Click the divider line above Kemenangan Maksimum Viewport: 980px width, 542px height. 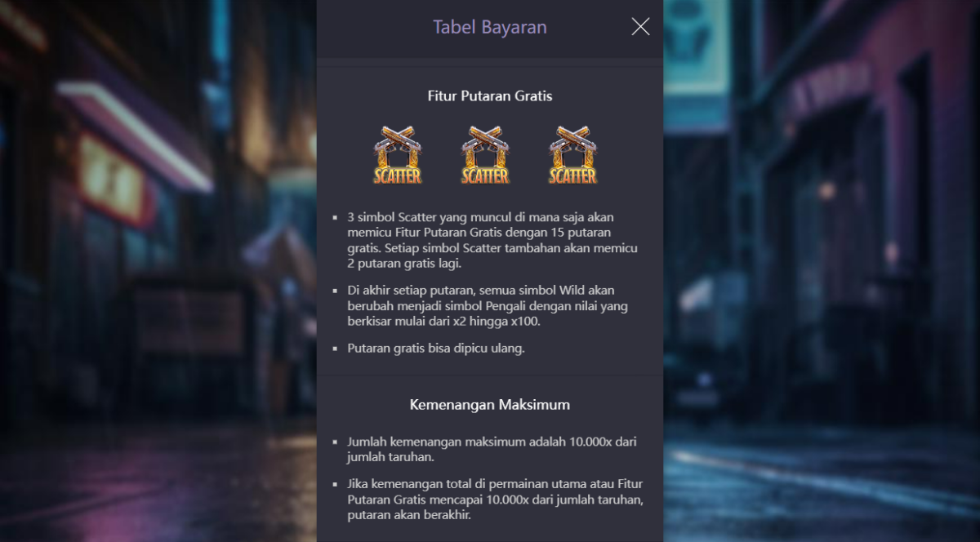(490, 375)
